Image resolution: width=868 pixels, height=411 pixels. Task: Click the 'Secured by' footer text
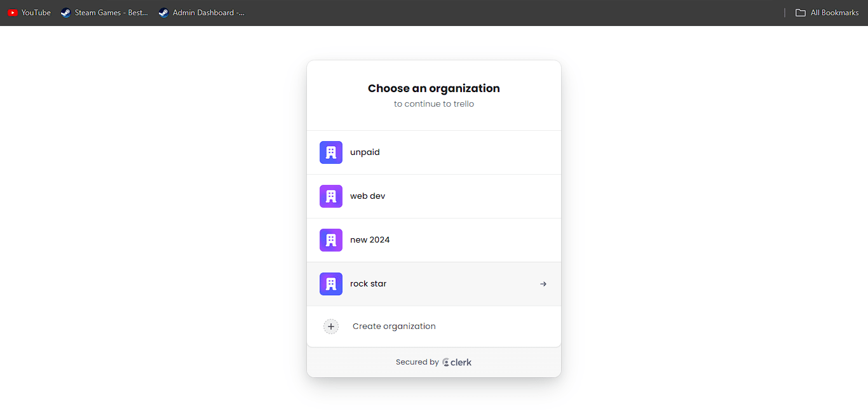(x=417, y=362)
